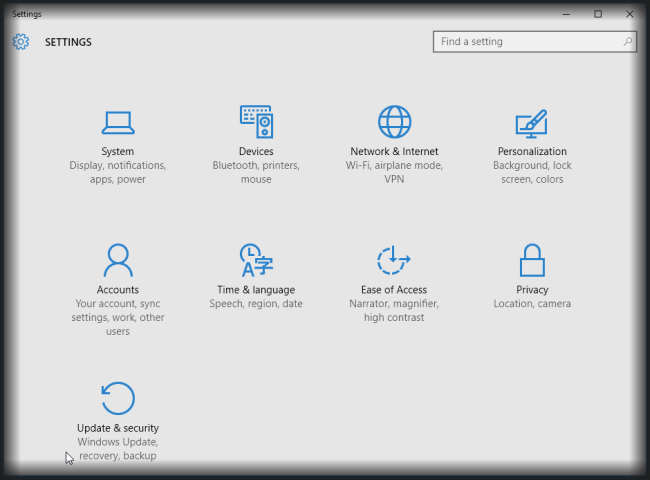650x480 pixels.
Task: Close the Settings window
Action: [x=630, y=14]
